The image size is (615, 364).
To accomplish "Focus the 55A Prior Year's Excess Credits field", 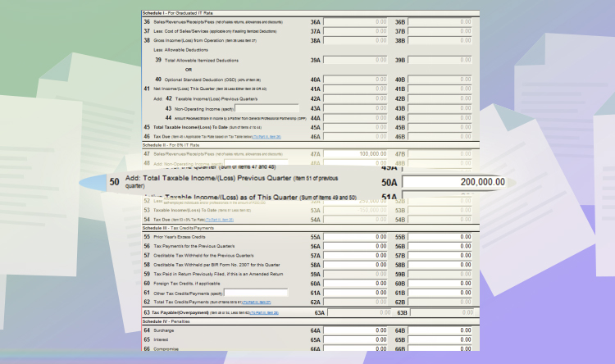I will point(355,237).
